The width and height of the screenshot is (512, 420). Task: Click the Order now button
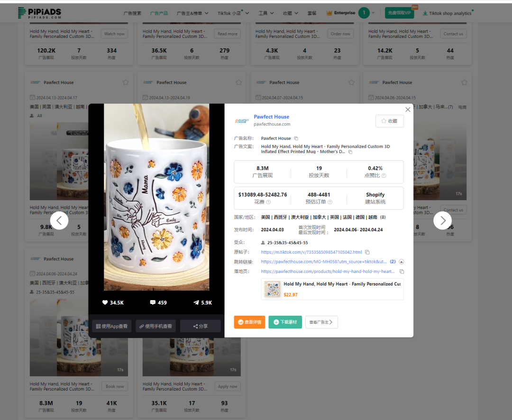coord(340,34)
